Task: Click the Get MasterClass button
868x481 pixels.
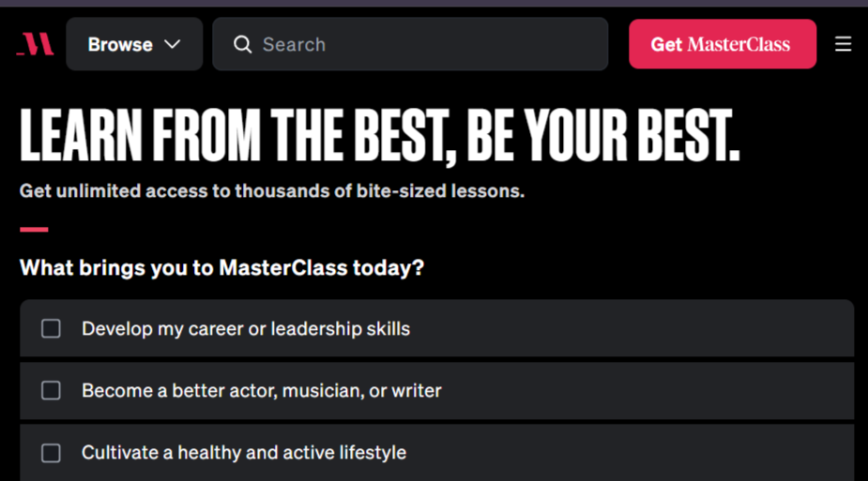Action: [723, 44]
